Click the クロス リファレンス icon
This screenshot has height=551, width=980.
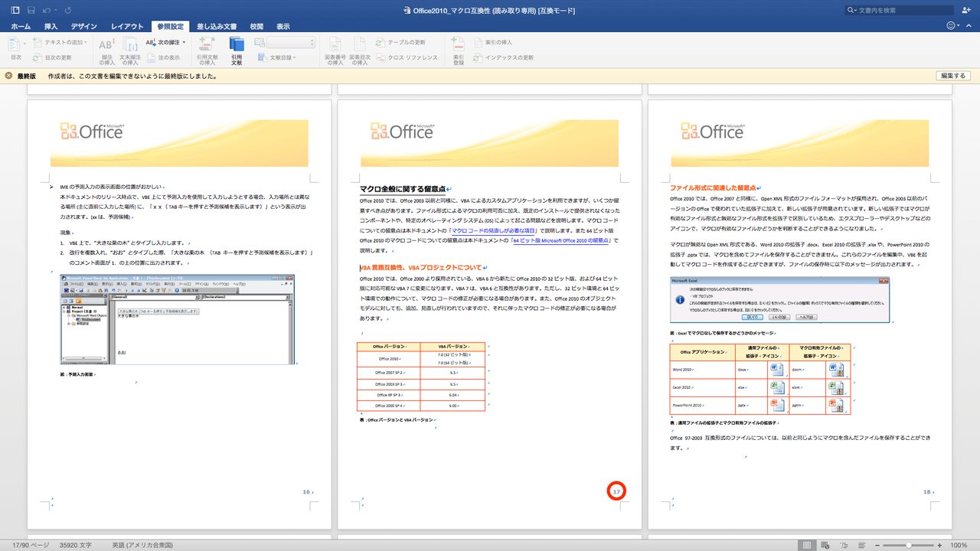coord(381,57)
